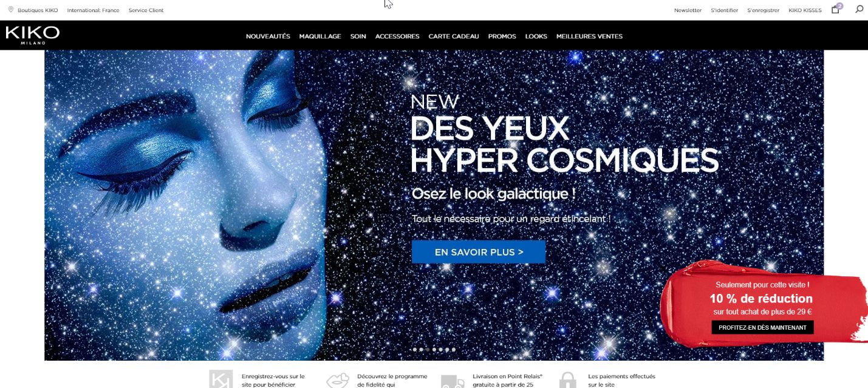Viewport: 868px width, 388px height.
Task: Click Profitez-en dès maintenant button
Action: 762,327
